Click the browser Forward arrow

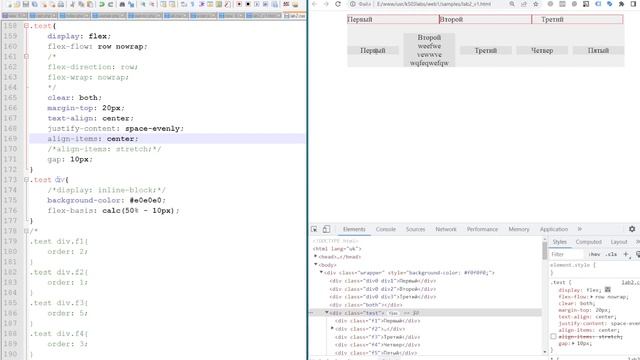[326, 4]
